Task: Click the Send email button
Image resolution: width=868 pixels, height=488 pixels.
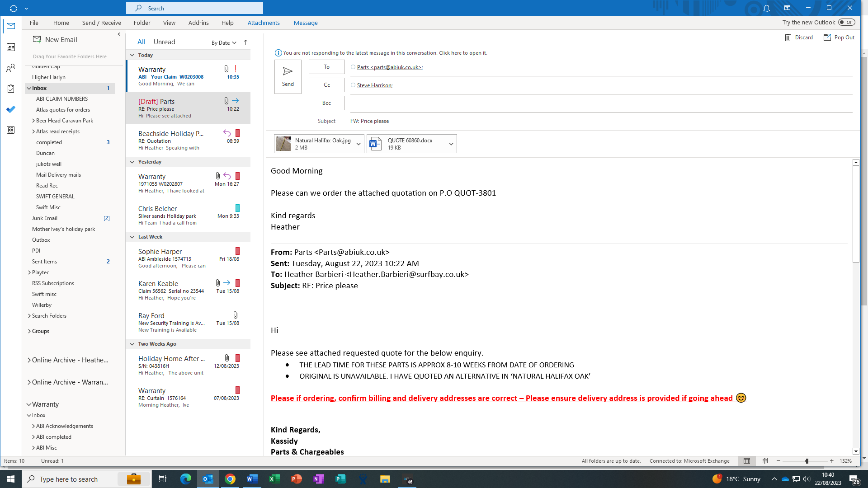Action: click(288, 76)
